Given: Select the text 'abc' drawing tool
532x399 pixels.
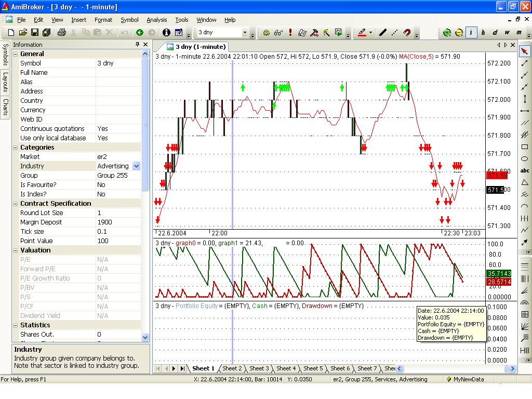Looking at the screenshot, I should [x=525, y=170].
